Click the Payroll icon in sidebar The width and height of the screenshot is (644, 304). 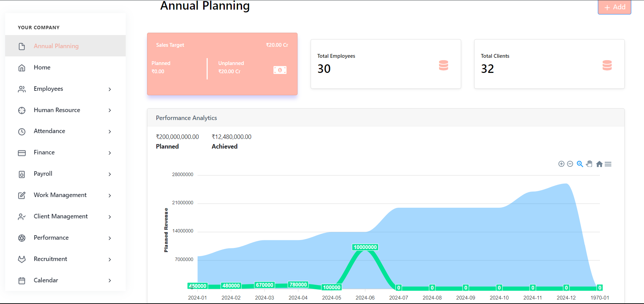[x=22, y=174]
